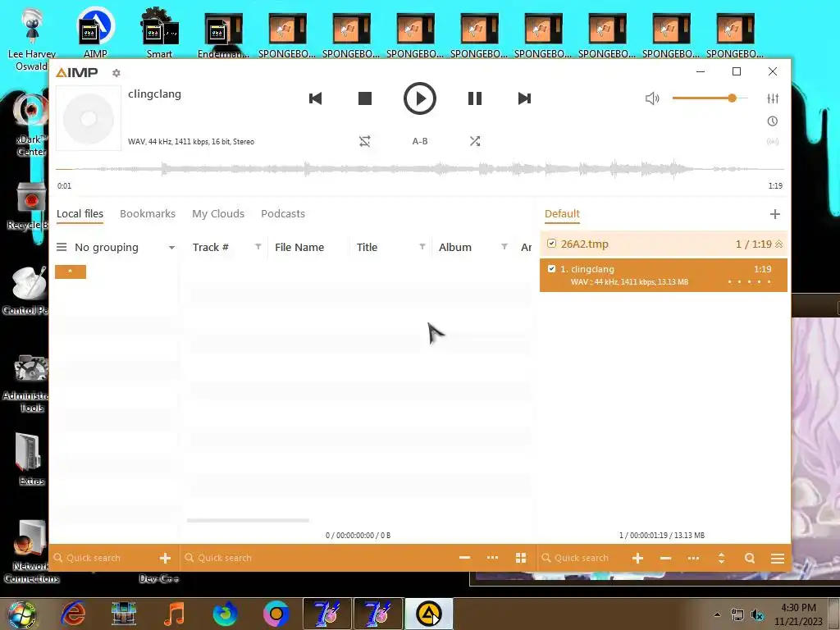This screenshot has width=840, height=630.
Task: Select the asterisk group item
Action: pos(71,272)
